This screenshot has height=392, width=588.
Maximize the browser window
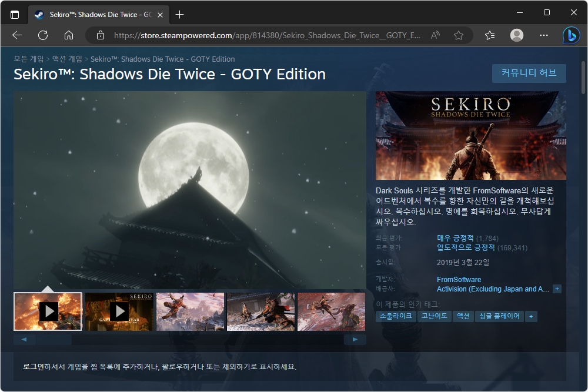point(547,13)
